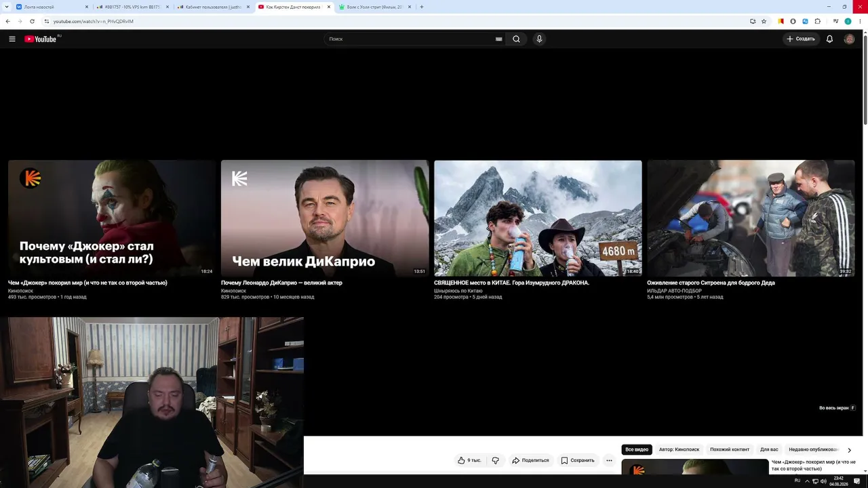868x488 pixels.
Task: Open the volume tray icon
Action: (x=823, y=481)
